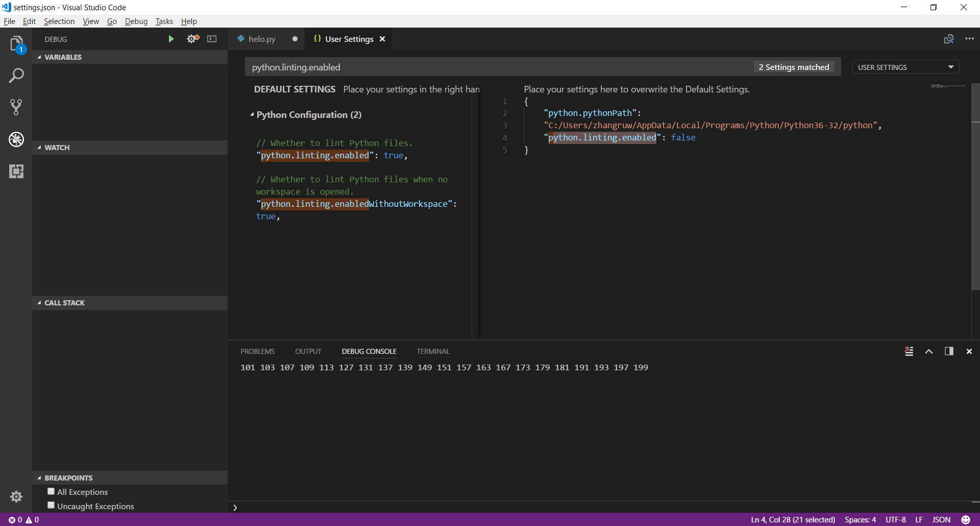The height and width of the screenshot is (526, 980).
Task: Open the File menu
Action: tap(9, 21)
